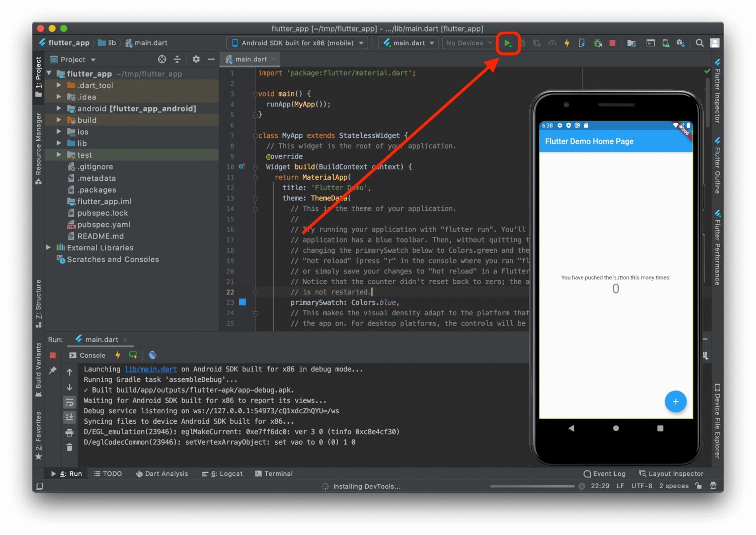Close the main.dart Run tab

(126, 340)
